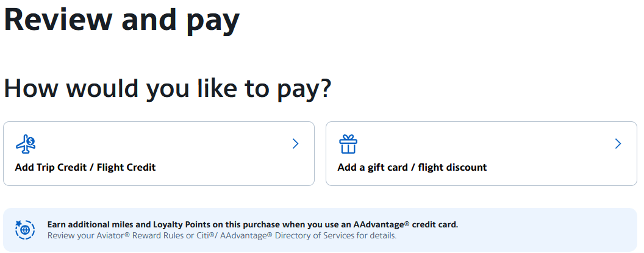This screenshot has width=644, height=253.
Task: Click the globe miles icon in info banner
Action: coord(24,230)
